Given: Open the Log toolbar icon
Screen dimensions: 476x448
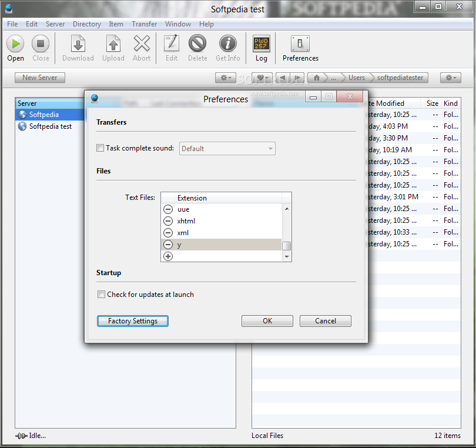Looking at the screenshot, I should click(261, 44).
